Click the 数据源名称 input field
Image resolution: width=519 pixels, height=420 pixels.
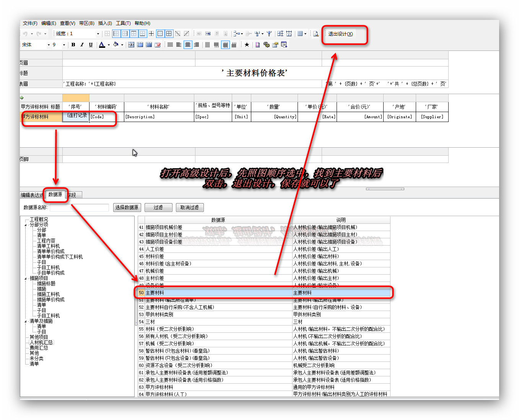coord(79,207)
